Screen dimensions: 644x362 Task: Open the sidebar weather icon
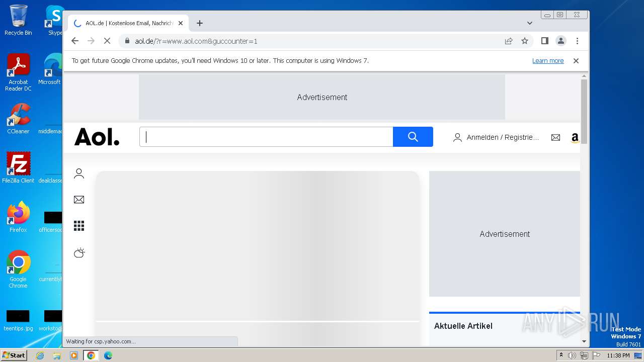coord(79,252)
